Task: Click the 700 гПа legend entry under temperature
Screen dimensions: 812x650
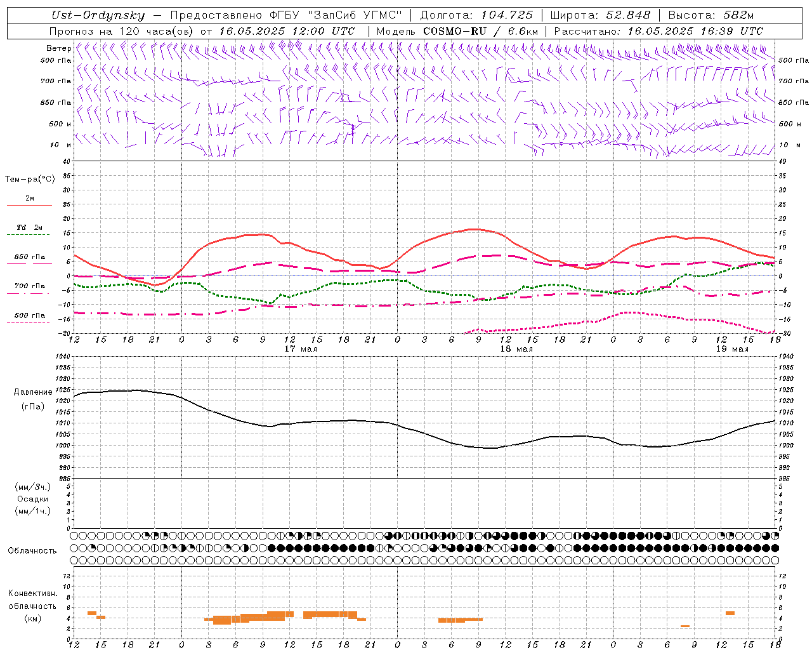Action: coord(29,286)
